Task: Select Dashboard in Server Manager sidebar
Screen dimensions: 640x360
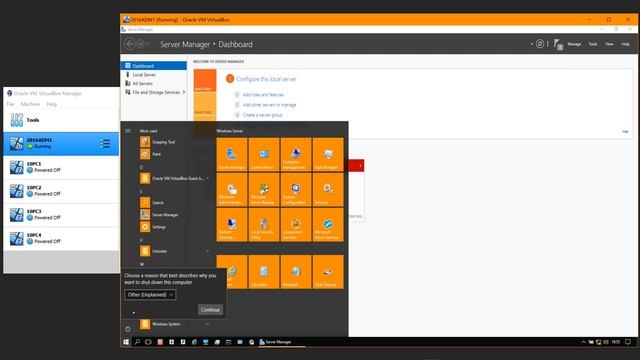Action: 154,66
